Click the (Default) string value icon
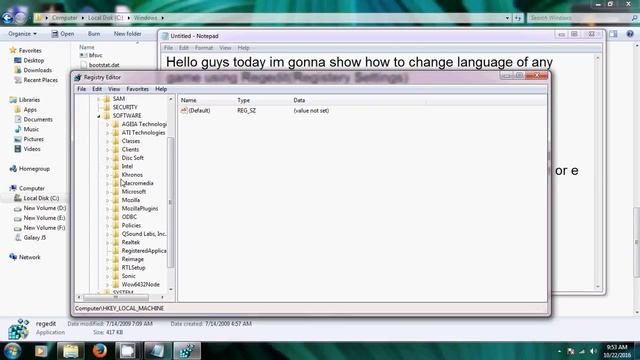 tap(184, 111)
